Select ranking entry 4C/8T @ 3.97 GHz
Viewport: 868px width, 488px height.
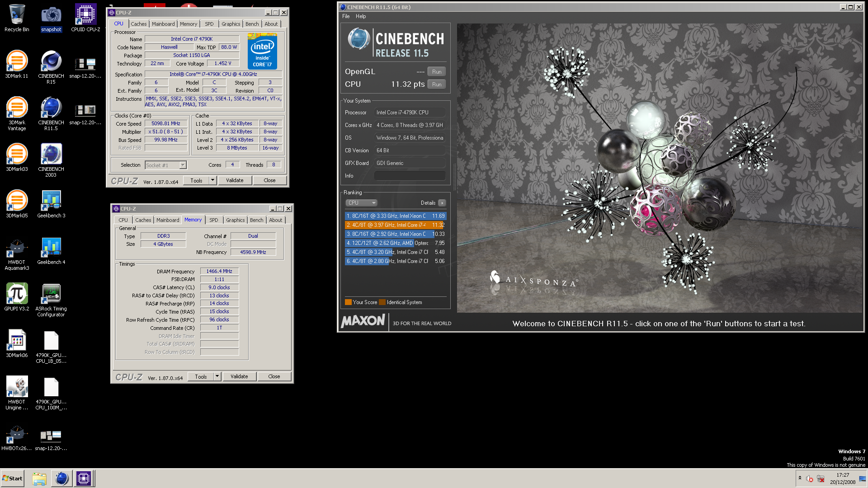point(396,225)
